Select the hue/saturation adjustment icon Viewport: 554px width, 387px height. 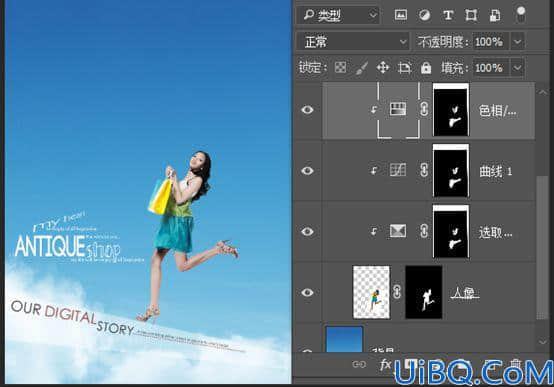pos(398,109)
